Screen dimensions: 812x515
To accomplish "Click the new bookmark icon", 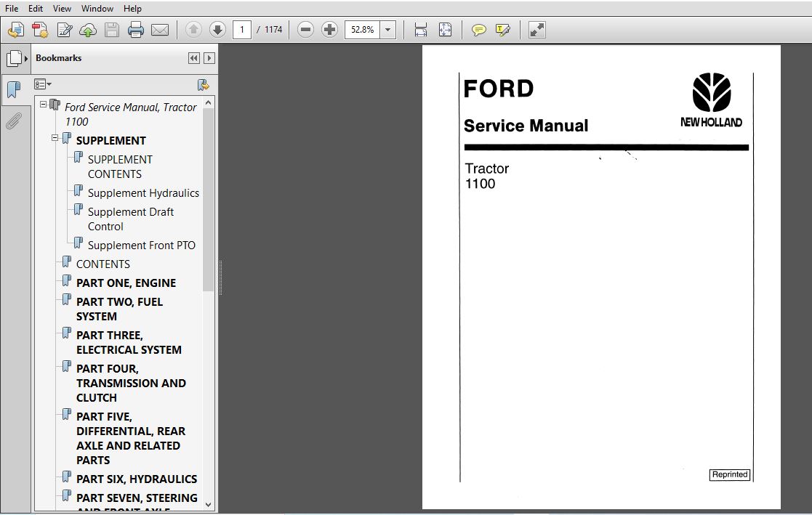I will click(203, 84).
